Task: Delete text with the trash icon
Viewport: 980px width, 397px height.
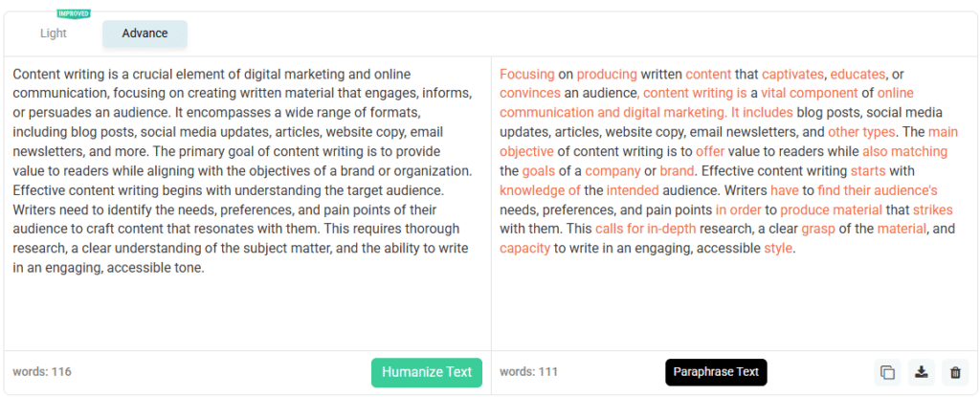Action: (x=954, y=372)
